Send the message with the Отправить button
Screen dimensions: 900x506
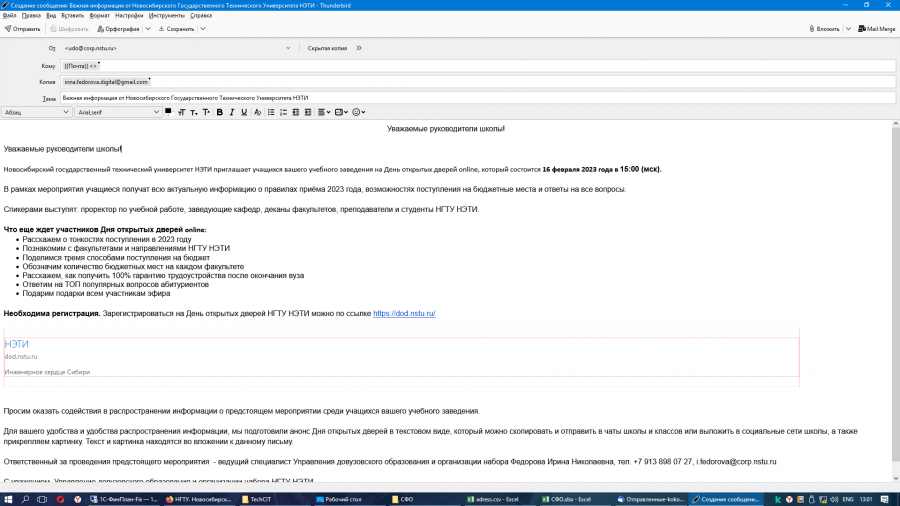(22, 29)
